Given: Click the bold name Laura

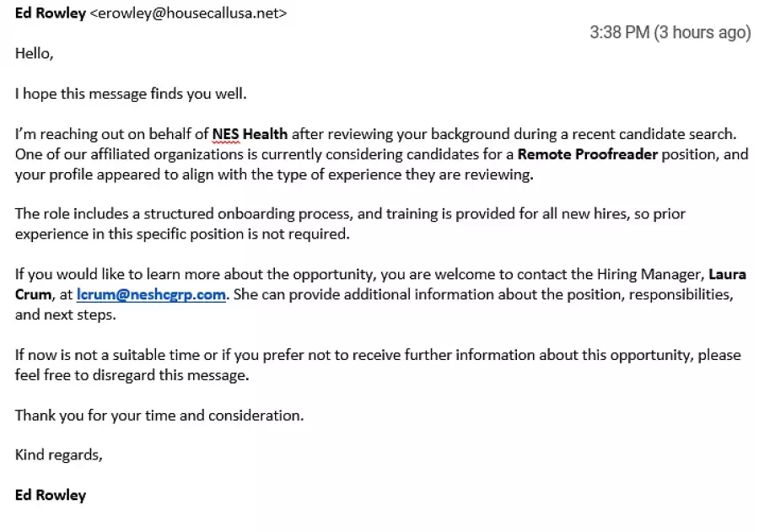Looking at the screenshot, I should coord(727,274).
